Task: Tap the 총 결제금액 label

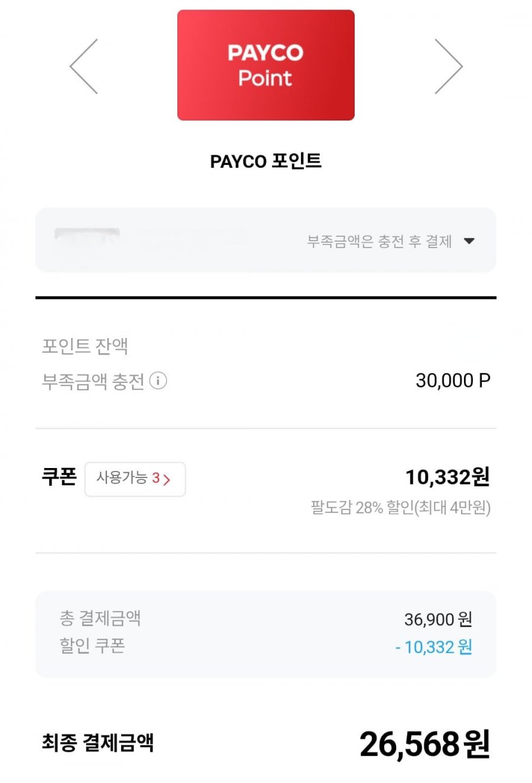Action: [x=100, y=618]
